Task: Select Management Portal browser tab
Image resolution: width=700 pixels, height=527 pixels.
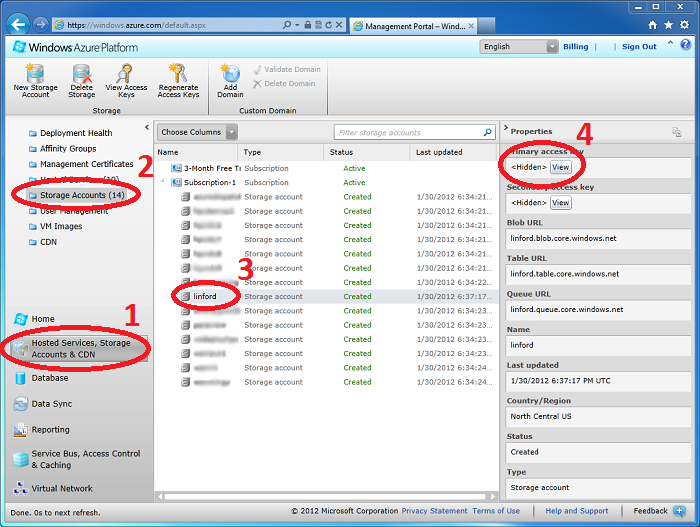Action: pyautogui.click(x=413, y=26)
